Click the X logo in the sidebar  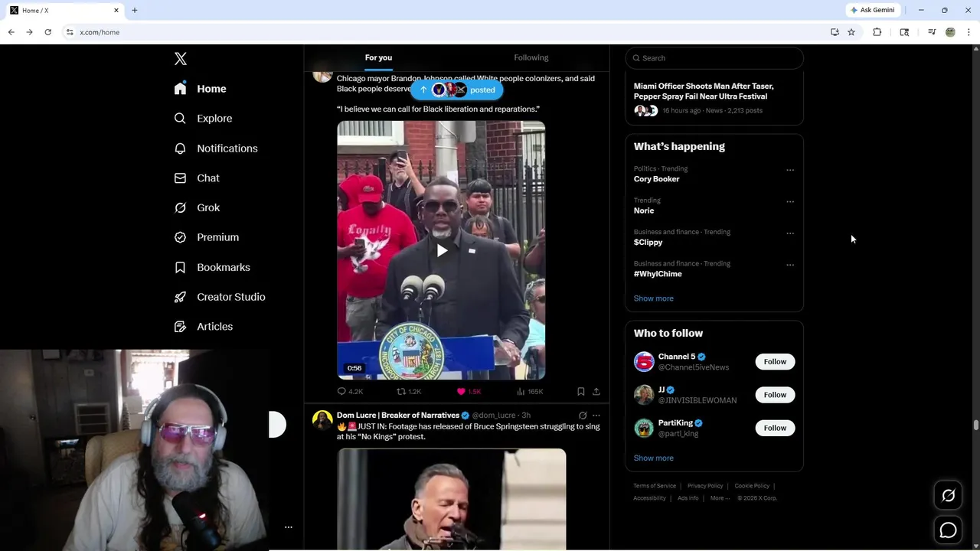[x=181, y=59]
